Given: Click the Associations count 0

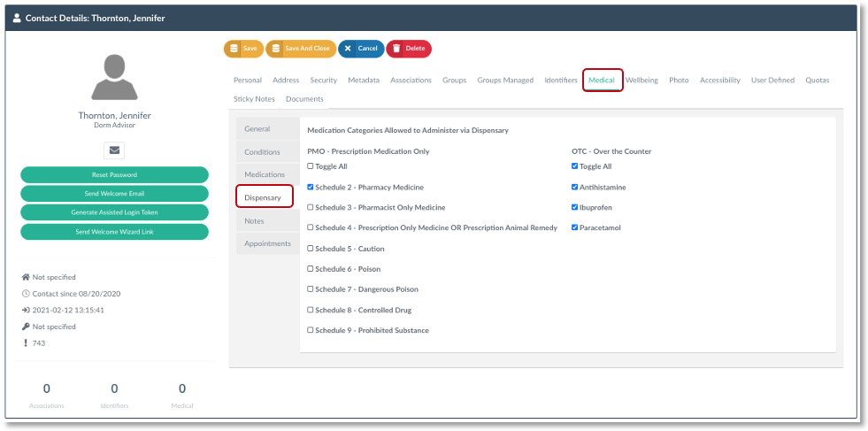Looking at the screenshot, I should [47, 389].
